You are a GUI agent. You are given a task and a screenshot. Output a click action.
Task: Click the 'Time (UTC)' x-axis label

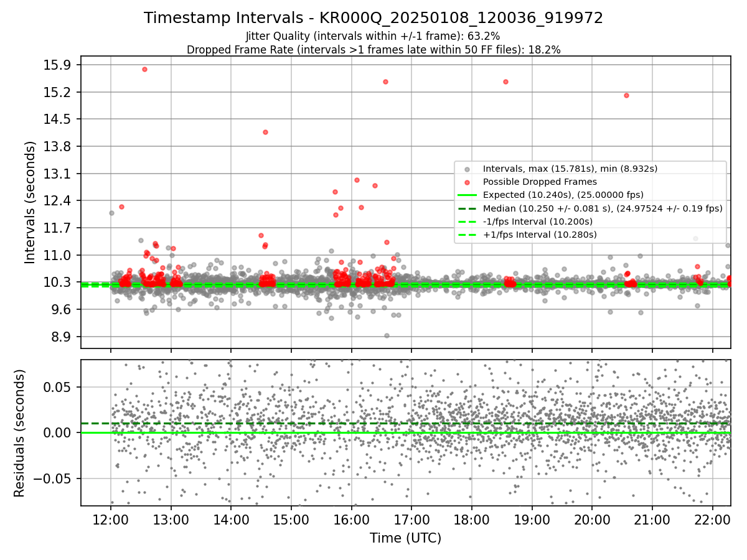point(405,538)
